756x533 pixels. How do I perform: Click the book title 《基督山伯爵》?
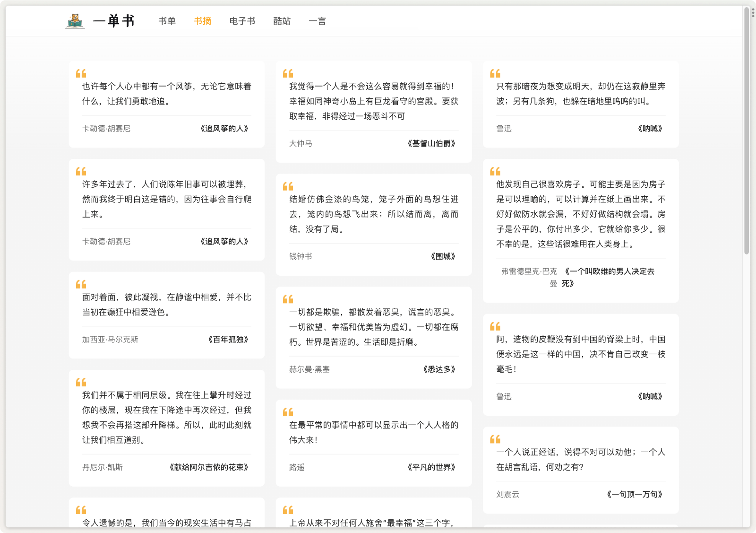point(431,143)
